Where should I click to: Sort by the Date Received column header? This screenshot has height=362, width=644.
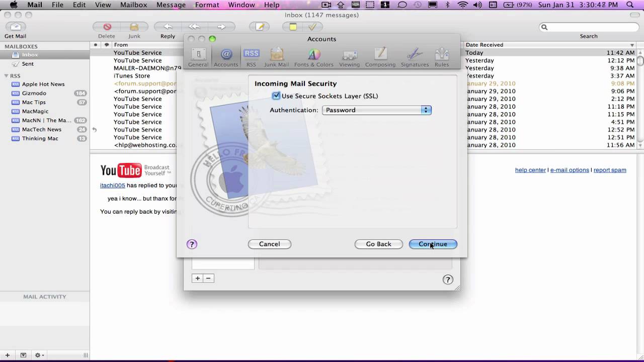[549, 45]
